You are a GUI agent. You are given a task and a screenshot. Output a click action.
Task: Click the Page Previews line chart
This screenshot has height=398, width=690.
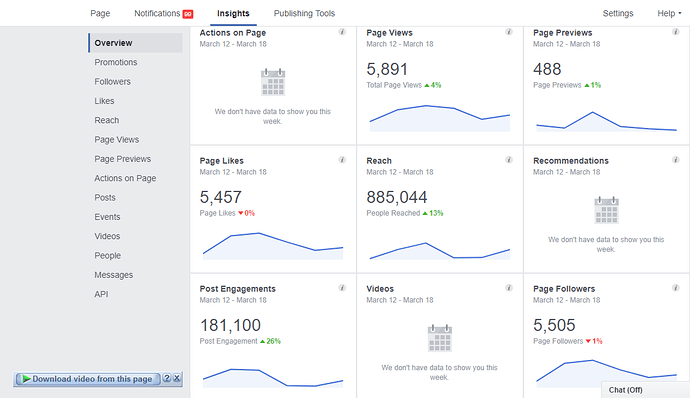tap(606, 121)
